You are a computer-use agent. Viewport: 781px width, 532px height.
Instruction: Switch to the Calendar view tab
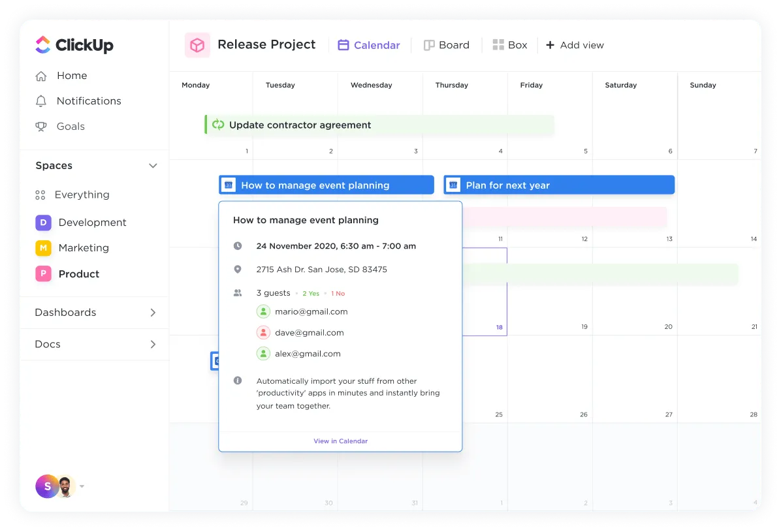pyautogui.click(x=369, y=45)
